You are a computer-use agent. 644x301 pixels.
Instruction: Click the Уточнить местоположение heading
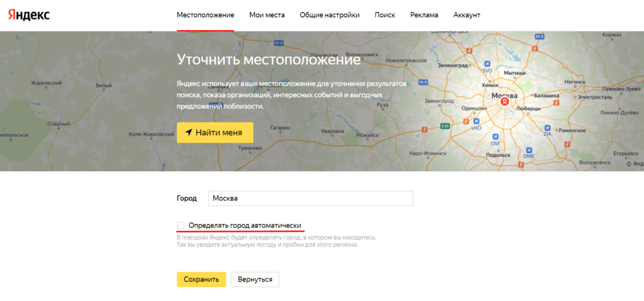[x=269, y=60]
